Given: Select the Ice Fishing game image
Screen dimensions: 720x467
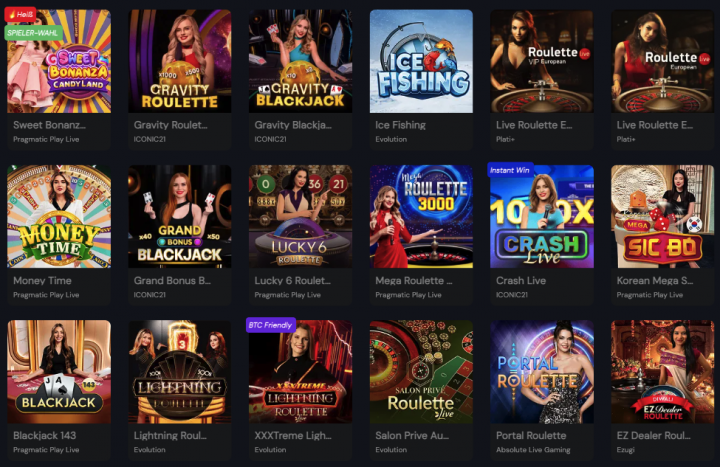Looking at the screenshot, I should 421,61.
